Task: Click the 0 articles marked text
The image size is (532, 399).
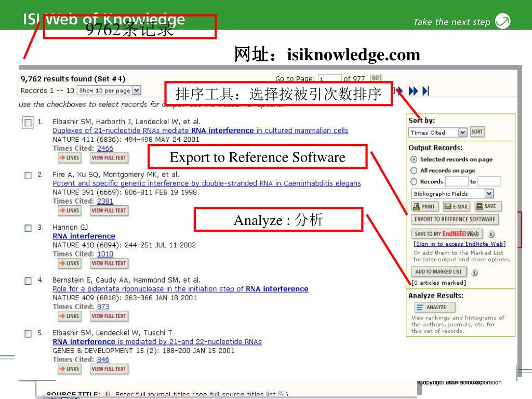Action: 438,283
